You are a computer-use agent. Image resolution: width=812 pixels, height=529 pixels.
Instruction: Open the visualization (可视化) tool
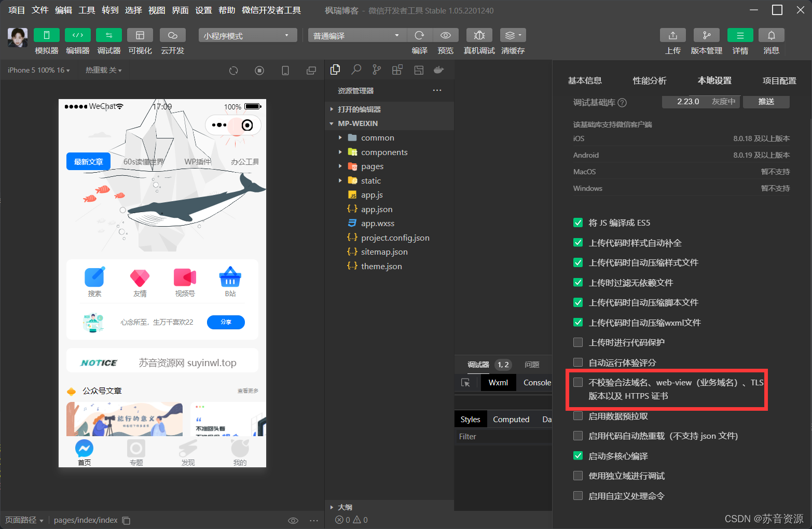pyautogui.click(x=140, y=35)
